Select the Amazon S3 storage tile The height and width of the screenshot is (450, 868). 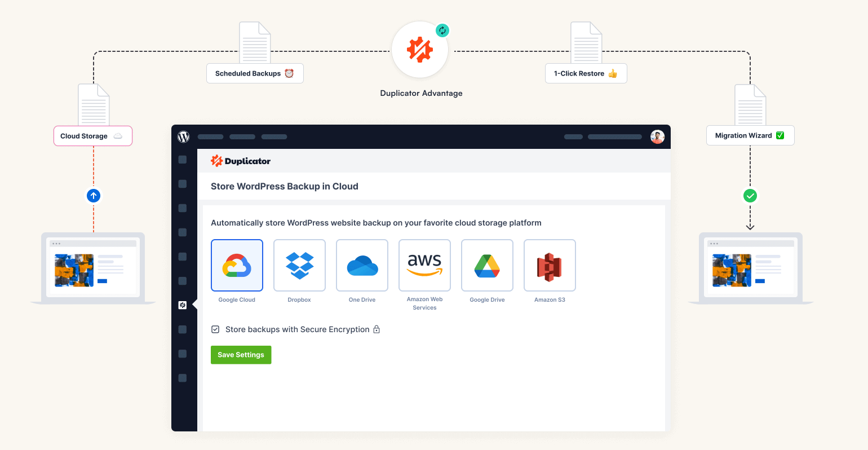[550, 265]
